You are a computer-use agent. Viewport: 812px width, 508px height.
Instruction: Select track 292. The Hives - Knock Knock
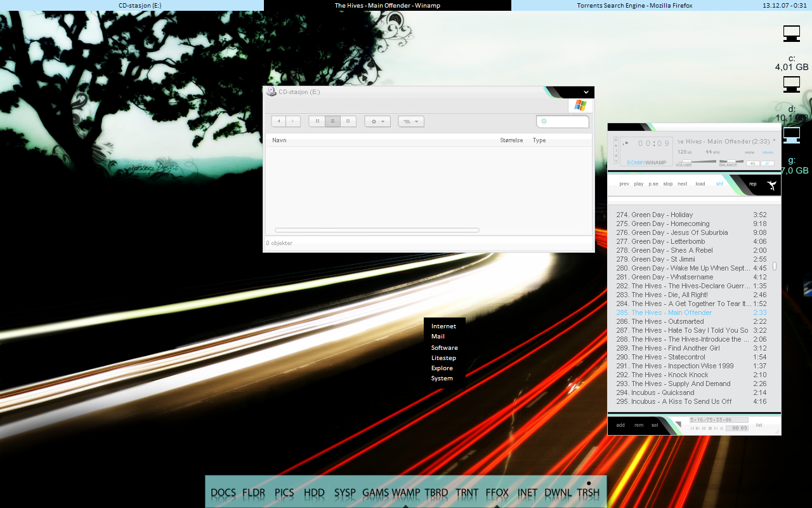click(x=691, y=375)
